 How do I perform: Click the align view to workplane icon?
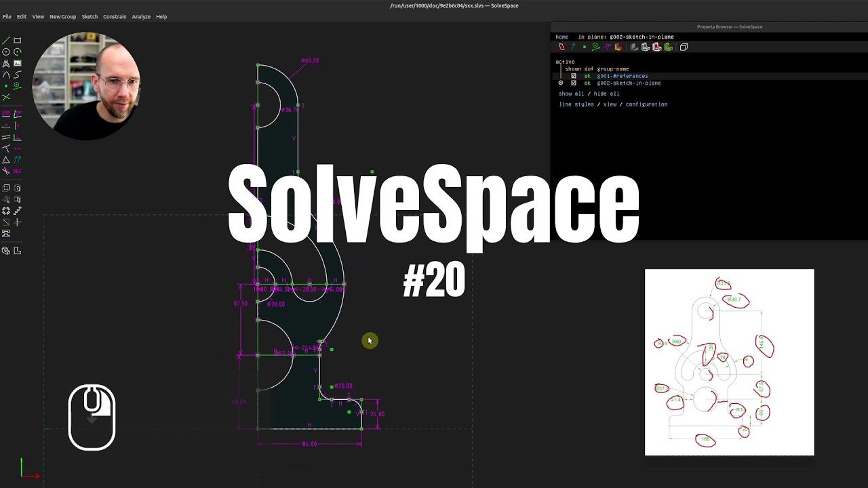pyautogui.click(x=17, y=251)
